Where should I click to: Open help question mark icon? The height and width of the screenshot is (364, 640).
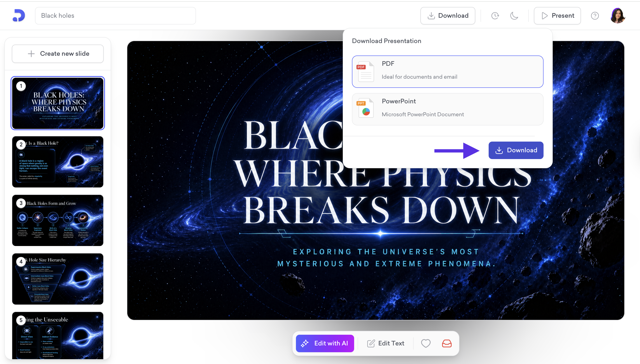pos(595,16)
